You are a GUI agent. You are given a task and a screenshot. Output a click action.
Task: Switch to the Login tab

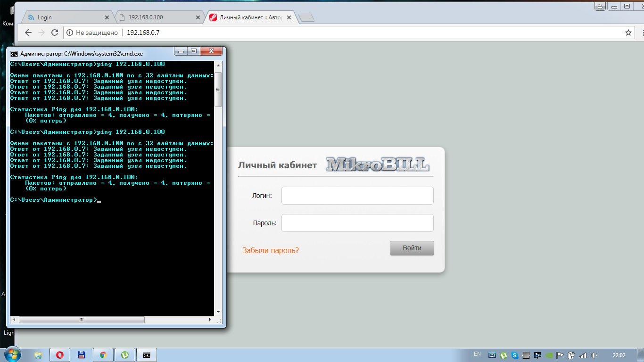coord(66,17)
